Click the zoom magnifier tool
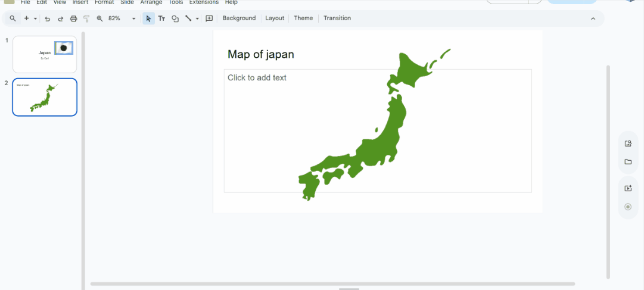This screenshot has height=290, width=644. tap(99, 18)
